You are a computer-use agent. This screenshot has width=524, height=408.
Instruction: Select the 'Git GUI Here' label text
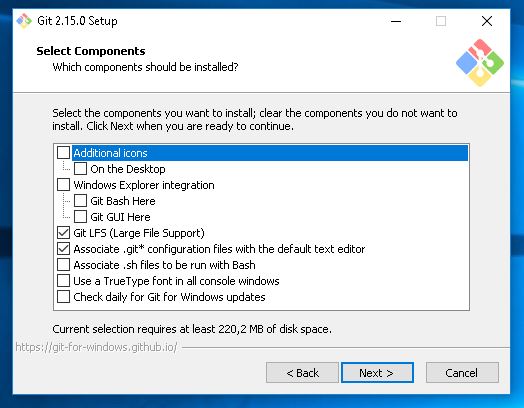120,217
